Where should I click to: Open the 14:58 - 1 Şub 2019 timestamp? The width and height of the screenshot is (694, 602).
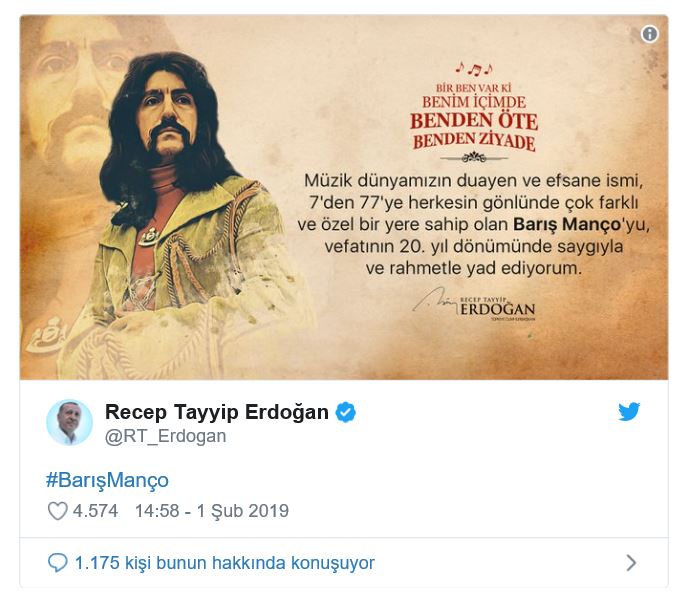point(212,511)
